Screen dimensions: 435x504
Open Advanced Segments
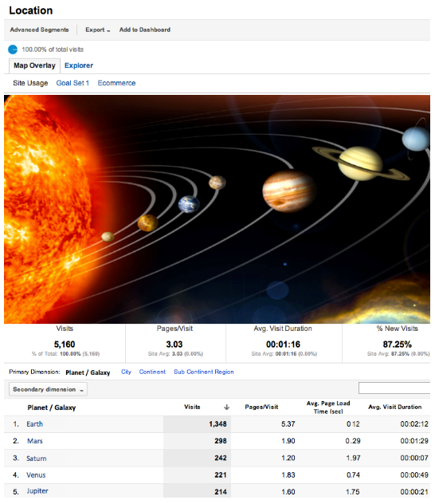coord(39,30)
